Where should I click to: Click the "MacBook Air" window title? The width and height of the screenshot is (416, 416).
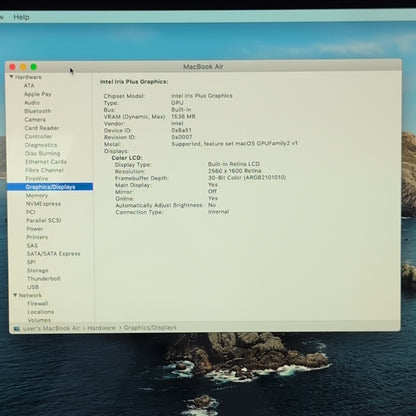coord(203,67)
